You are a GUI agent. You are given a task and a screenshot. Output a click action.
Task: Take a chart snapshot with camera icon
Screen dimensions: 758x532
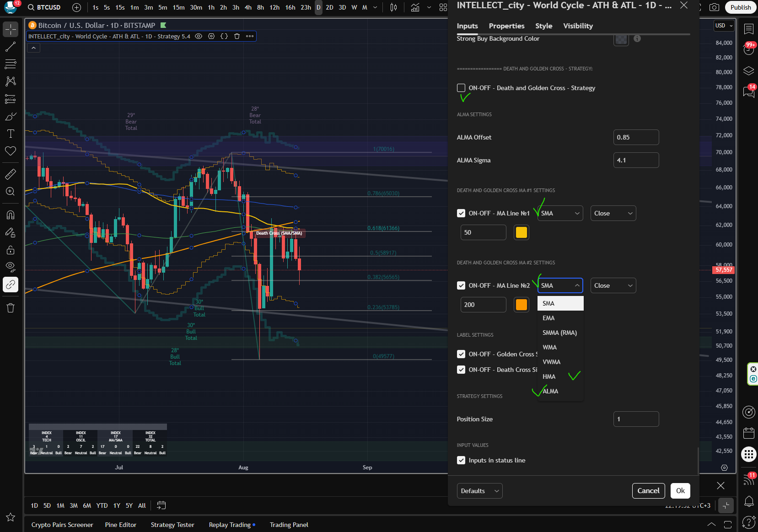(x=714, y=7)
